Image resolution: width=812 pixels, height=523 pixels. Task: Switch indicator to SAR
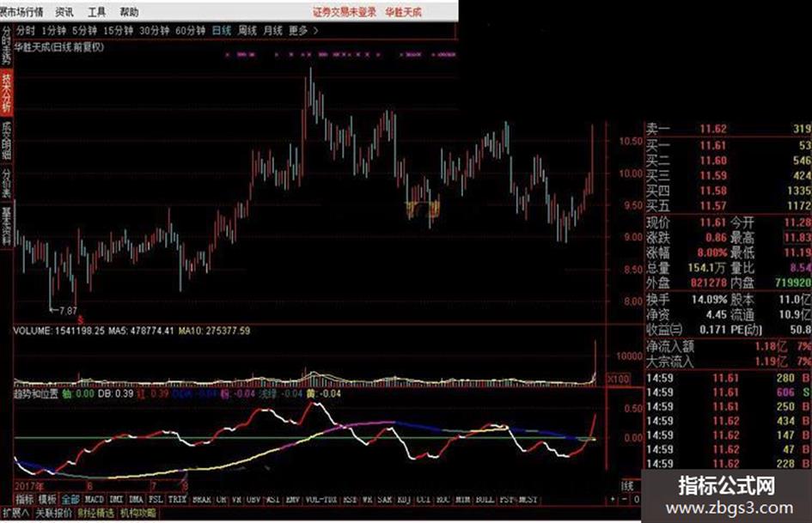(385, 499)
